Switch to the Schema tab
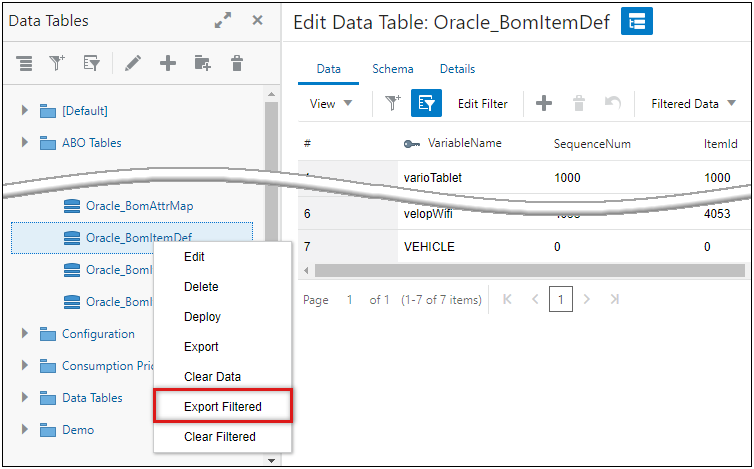This screenshot has height=469, width=754. tap(392, 69)
